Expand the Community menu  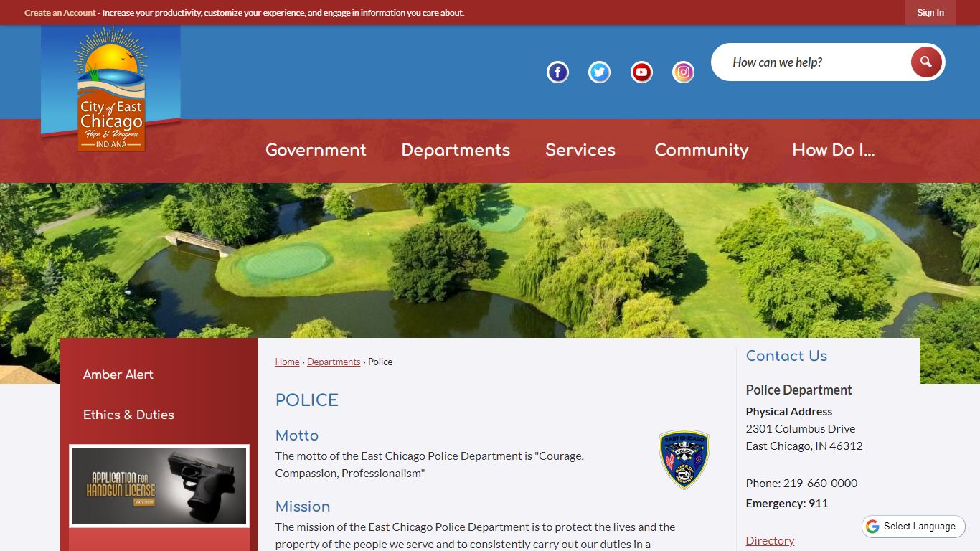click(x=702, y=150)
